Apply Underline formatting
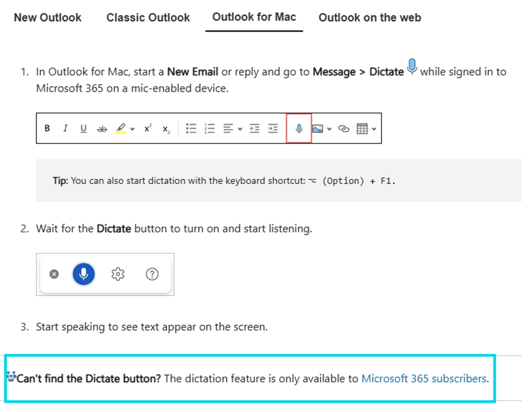The height and width of the screenshot is (412, 532). click(x=83, y=128)
